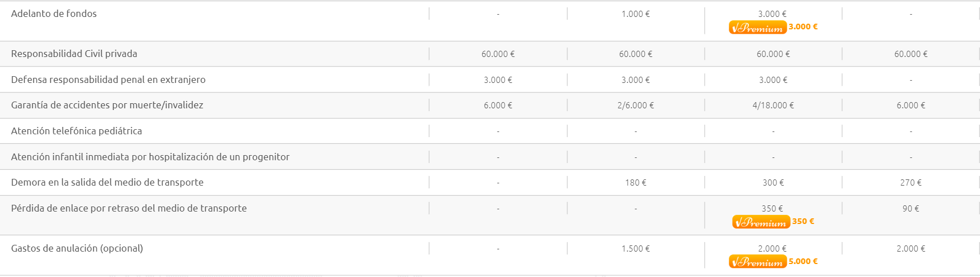Click Premium badge in Adelanto de fondos row
The width and height of the screenshot is (980, 277).
coord(757,28)
